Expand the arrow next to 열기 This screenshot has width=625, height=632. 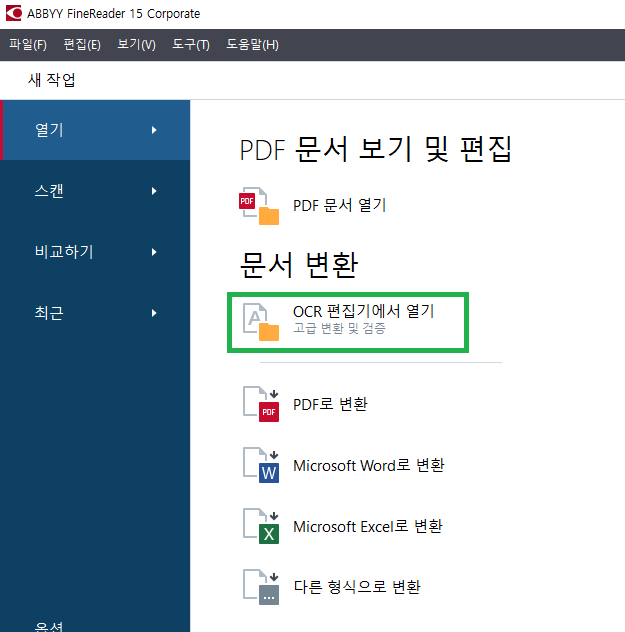coord(154,130)
